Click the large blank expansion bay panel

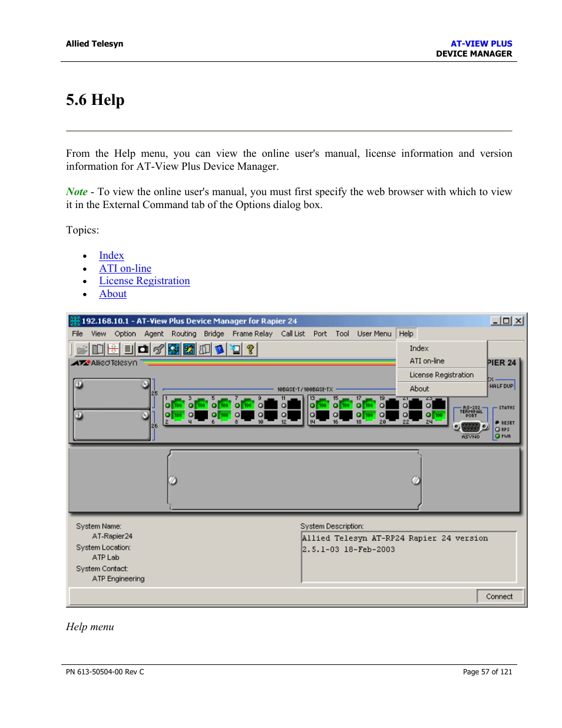click(295, 480)
